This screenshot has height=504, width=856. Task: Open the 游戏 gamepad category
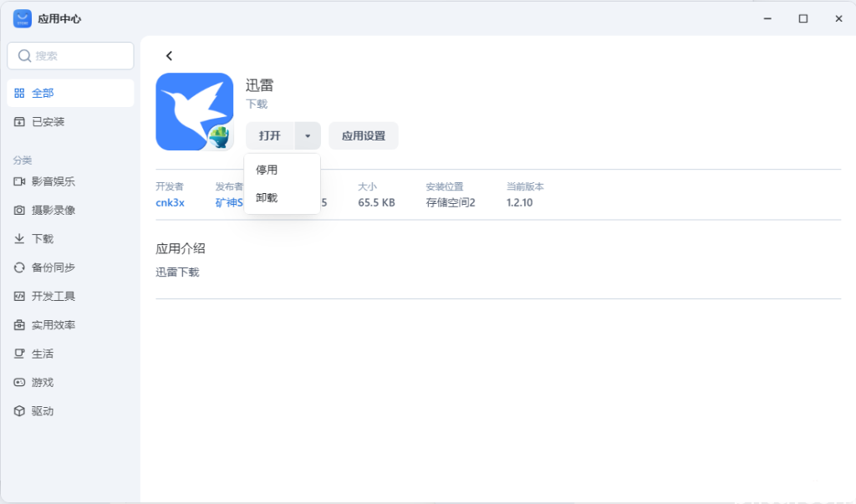tap(43, 382)
